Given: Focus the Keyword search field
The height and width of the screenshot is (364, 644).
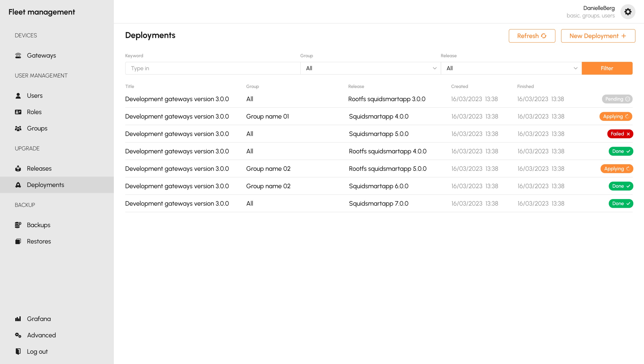Looking at the screenshot, I should tap(213, 68).
